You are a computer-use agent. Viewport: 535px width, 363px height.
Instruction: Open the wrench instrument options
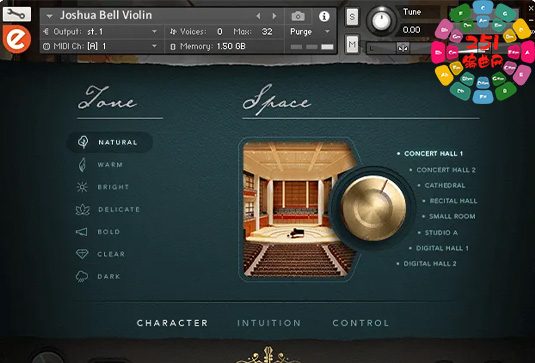17,14
